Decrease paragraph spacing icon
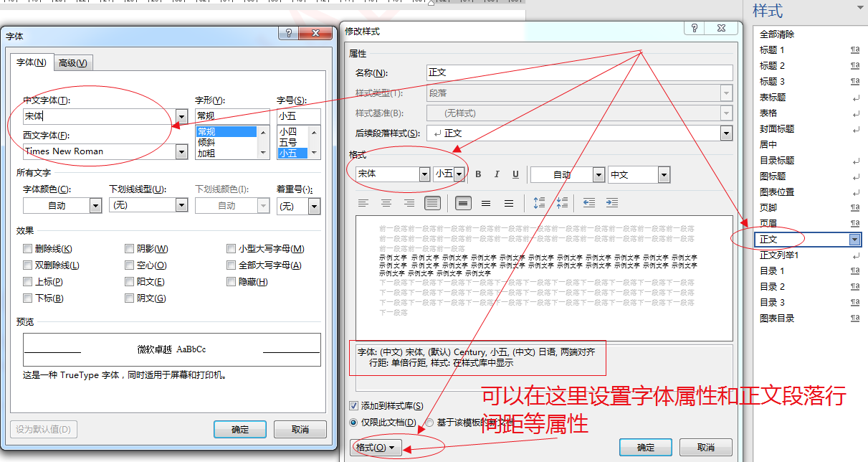 point(563,203)
